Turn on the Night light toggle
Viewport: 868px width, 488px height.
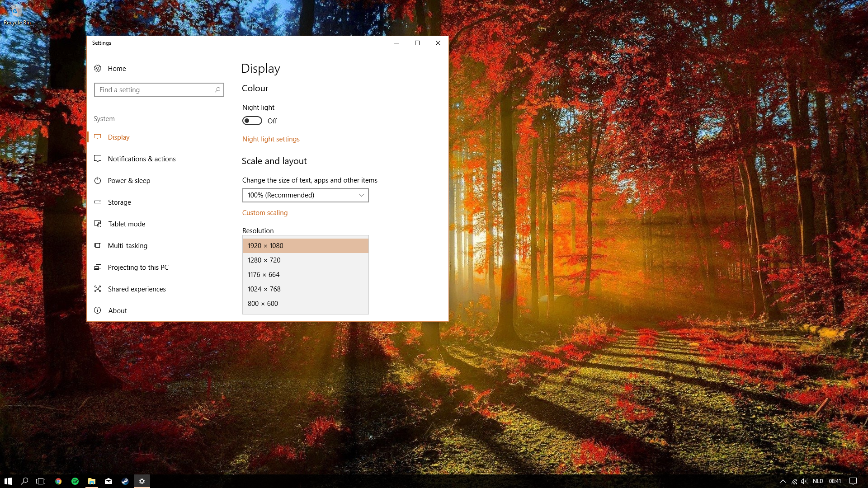tap(252, 121)
